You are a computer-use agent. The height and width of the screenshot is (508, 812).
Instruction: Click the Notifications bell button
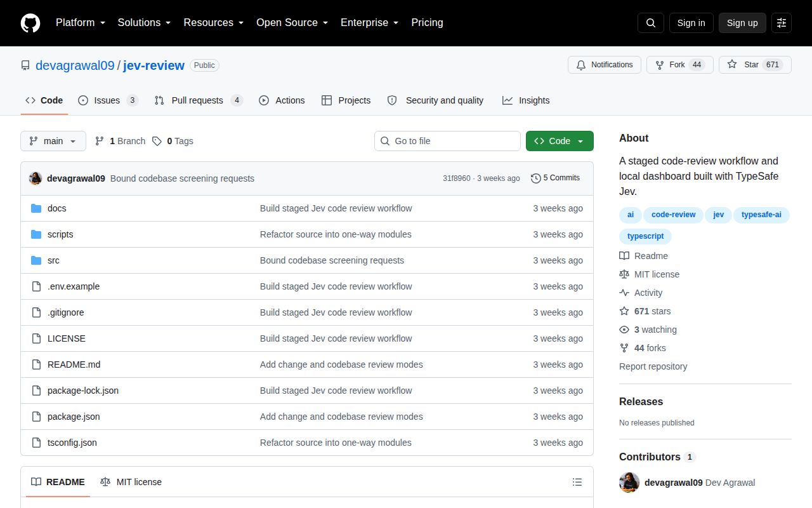[605, 65]
